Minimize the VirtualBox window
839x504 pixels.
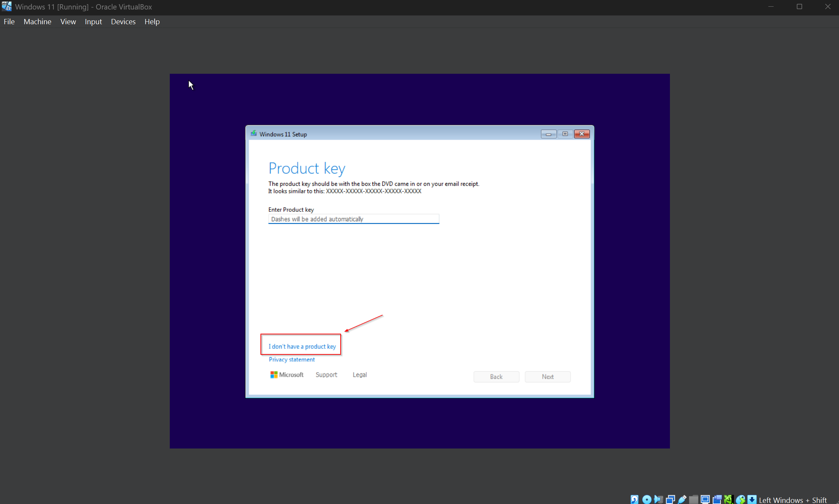tap(771, 7)
